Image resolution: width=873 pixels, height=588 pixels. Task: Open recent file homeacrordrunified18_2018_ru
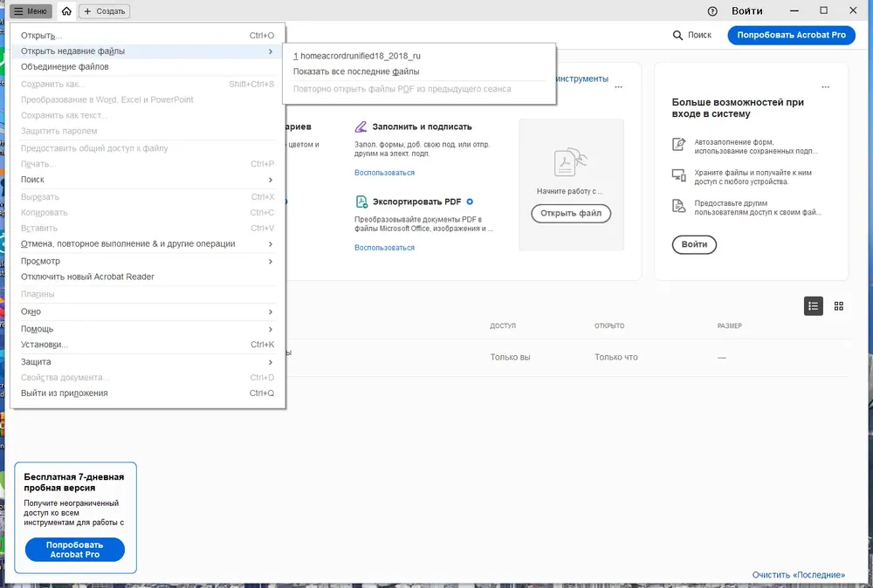[x=357, y=56]
